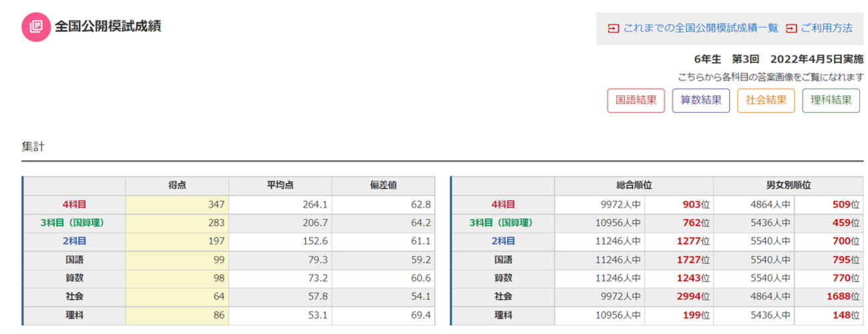Click the deviation value 64.2

(x=421, y=222)
